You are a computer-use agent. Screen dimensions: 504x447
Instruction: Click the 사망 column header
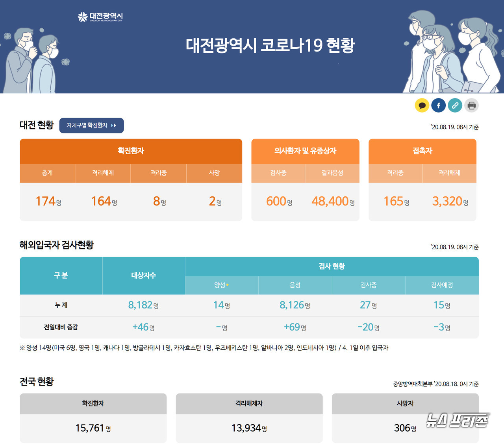tap(214, 173)
